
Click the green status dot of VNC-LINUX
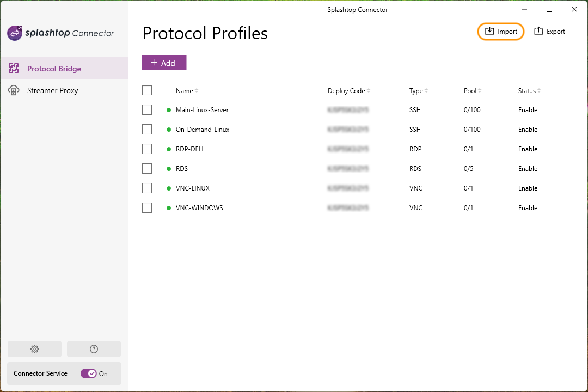(169, 188)
